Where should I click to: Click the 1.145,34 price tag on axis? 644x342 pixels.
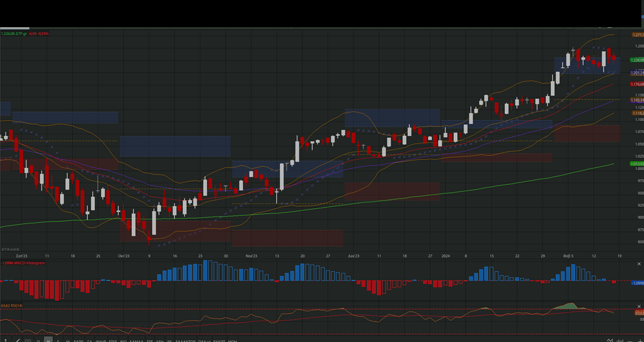[x=637, y=100]
